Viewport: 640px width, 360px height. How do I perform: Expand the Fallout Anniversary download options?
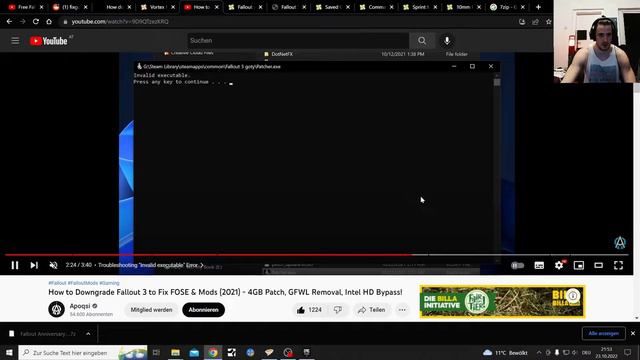88,334
